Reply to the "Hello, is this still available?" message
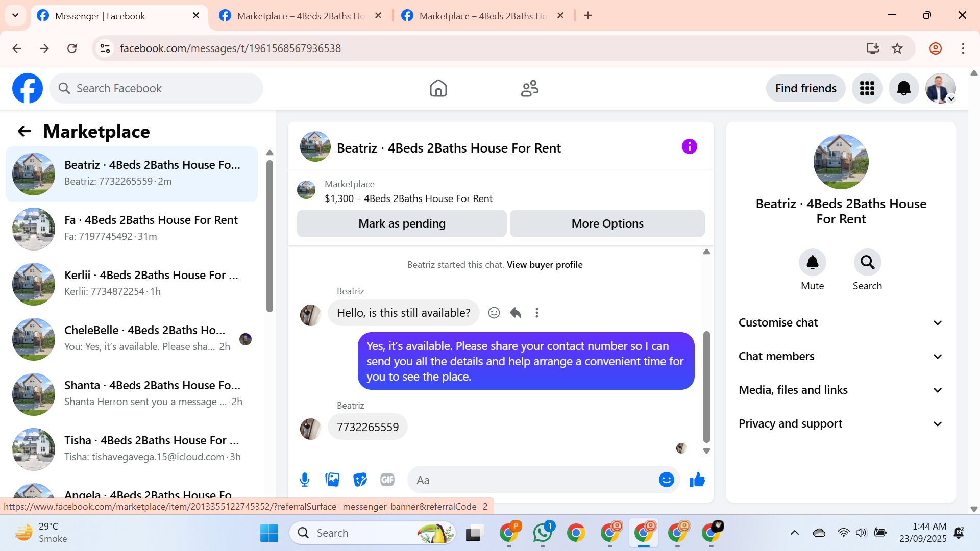Image resolution: width=980 pixels, height=551 pixels. coord(516,313)
